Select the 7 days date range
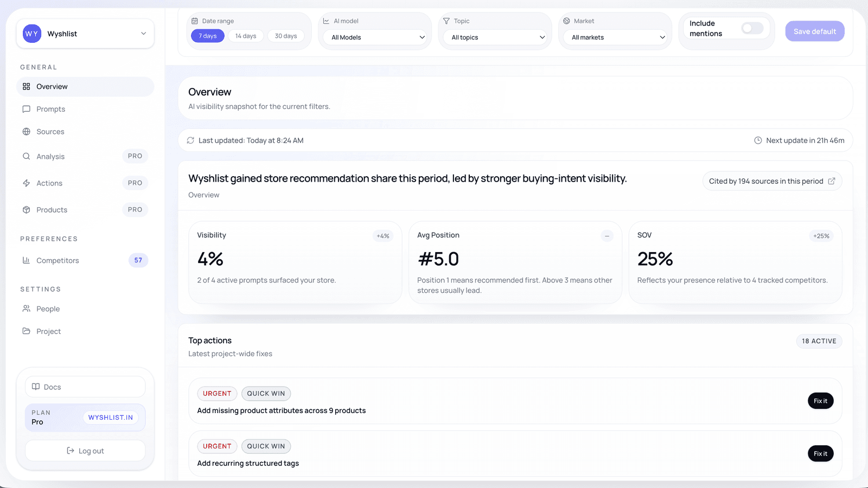The image size is (868, 488). click(x=208, y=36)
